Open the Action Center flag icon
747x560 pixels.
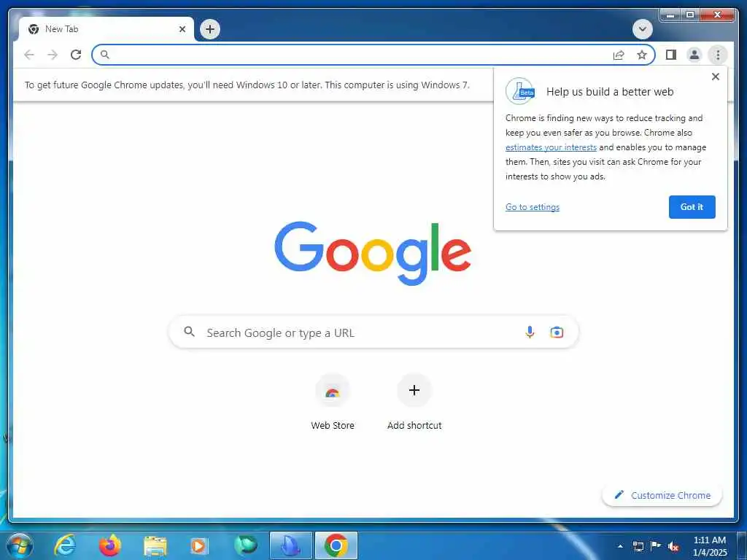[656, 546]
